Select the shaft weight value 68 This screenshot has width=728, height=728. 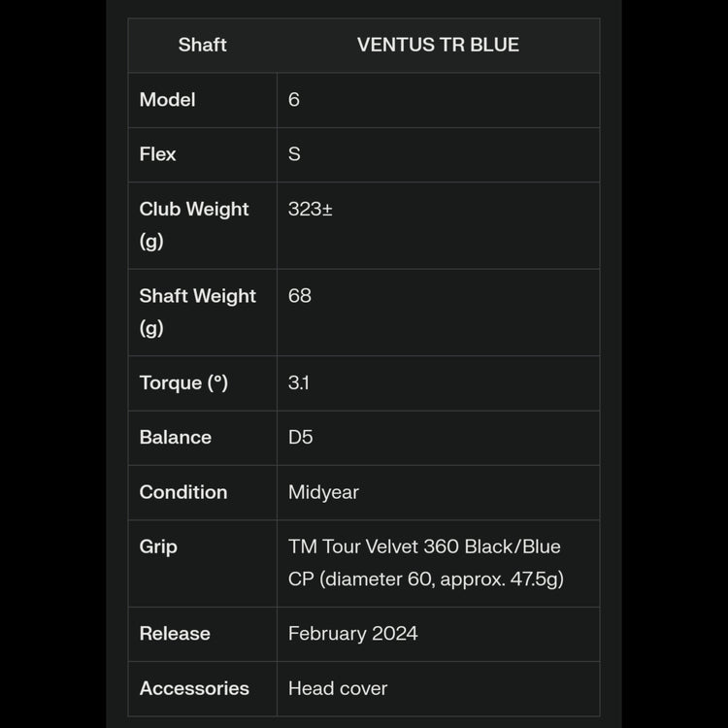click(x=300, y=296)
